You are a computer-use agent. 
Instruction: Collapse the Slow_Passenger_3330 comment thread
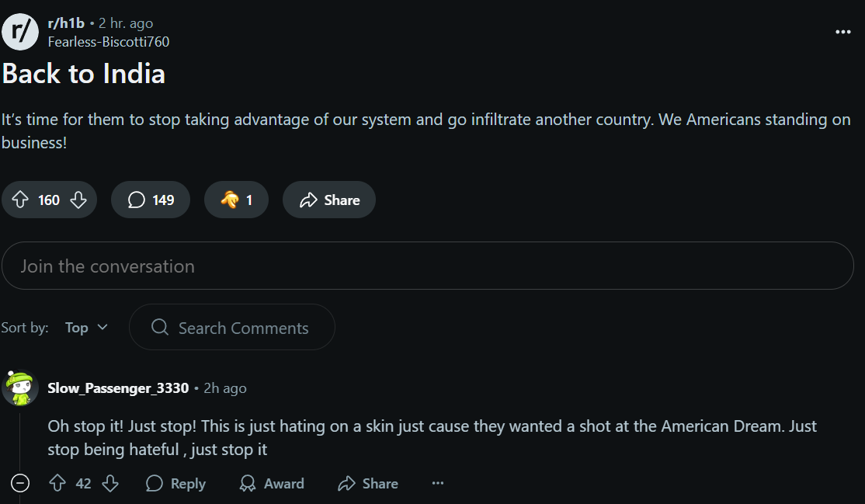(x=20, y=484)
